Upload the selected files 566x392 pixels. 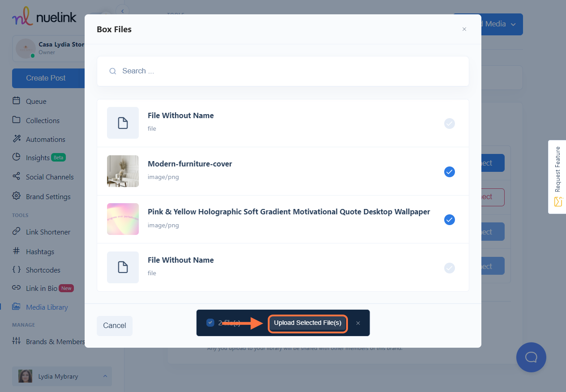[x=308, y=323]
